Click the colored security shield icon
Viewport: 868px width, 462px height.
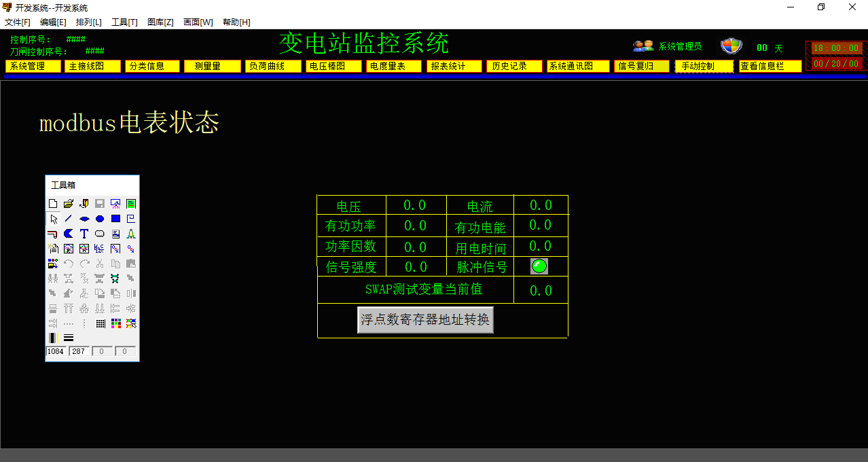click(x=731, y=46)
